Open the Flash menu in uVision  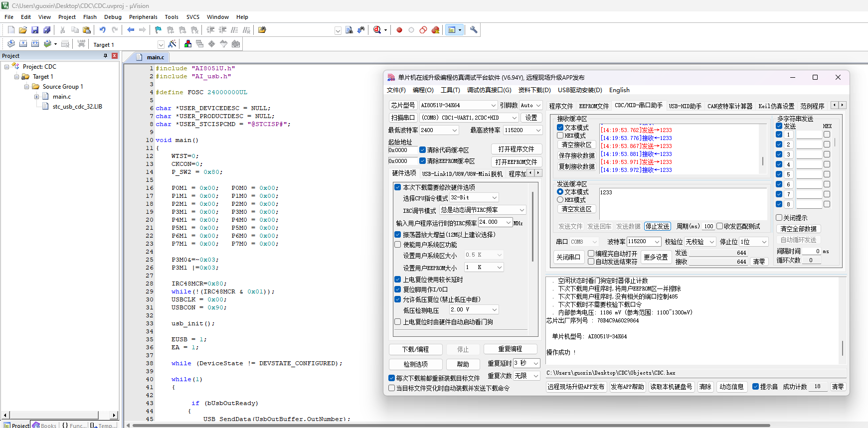(x=90, y=17)
